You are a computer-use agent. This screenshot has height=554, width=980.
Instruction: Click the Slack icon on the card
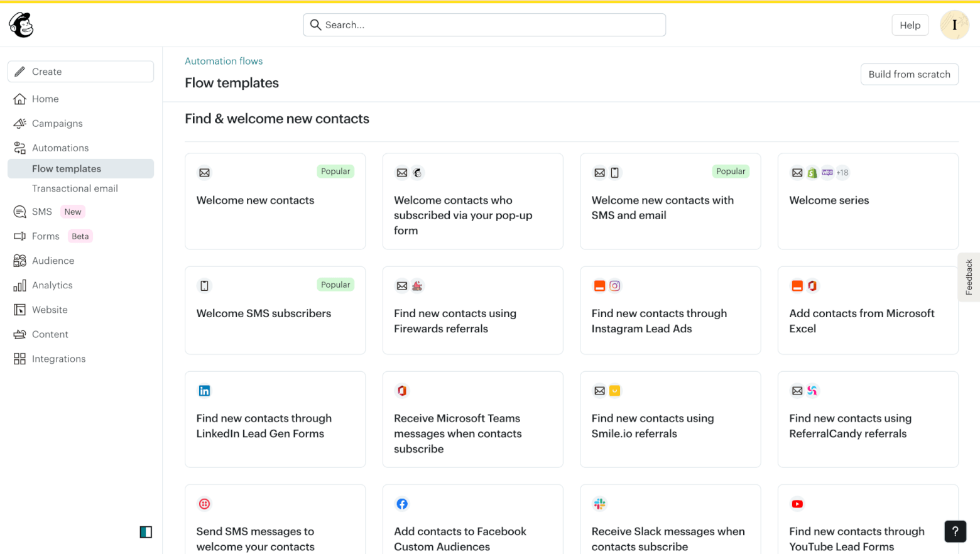599,504
